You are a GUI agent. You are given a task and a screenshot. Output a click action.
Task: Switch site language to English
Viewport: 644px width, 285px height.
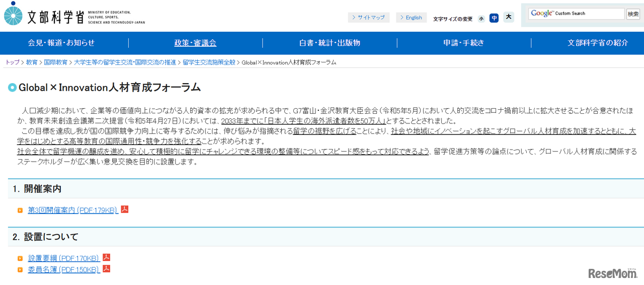pos(411,18)
